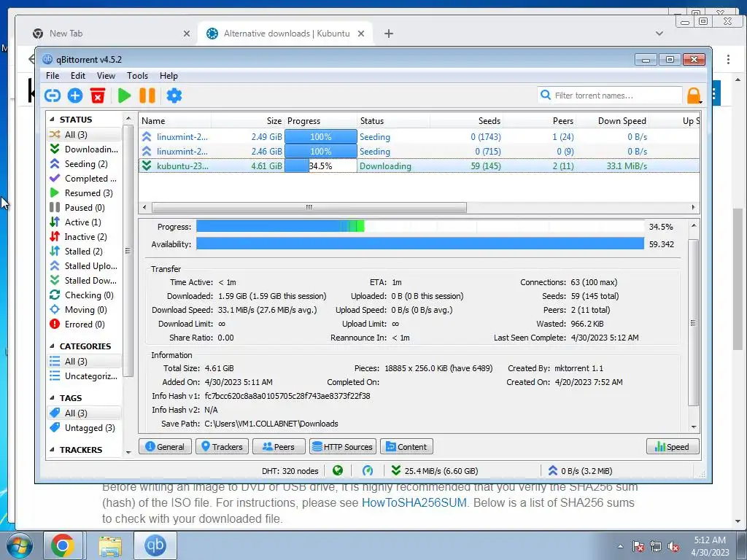Select All (3) under Tags
This screenshot has width=747, height=560.
pyautogui.click(x=85, y=413)
